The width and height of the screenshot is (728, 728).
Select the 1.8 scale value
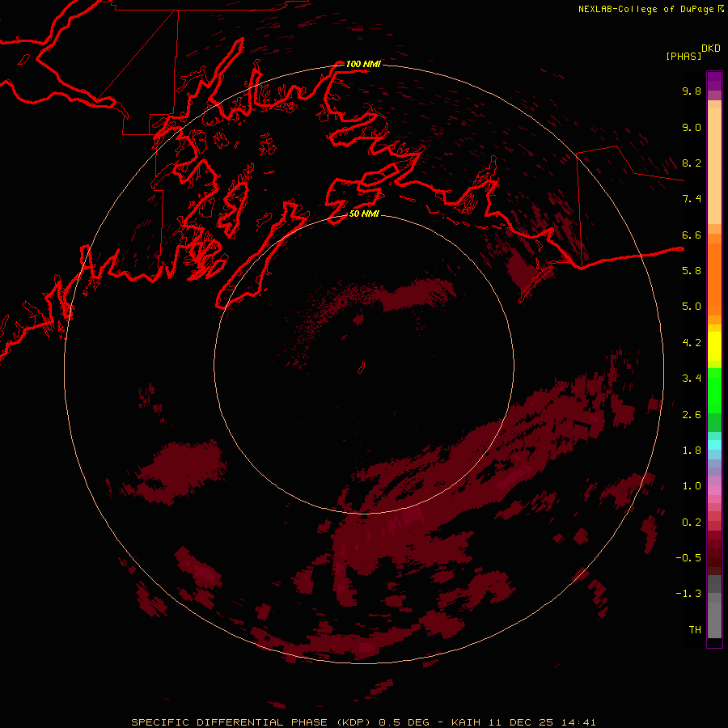pos(692,451)
